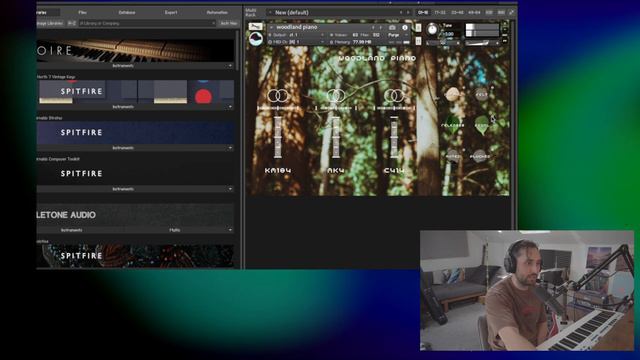Load next instrument with right arrow
This screenshot has height=360, width=640.
[x=381, y=27]
